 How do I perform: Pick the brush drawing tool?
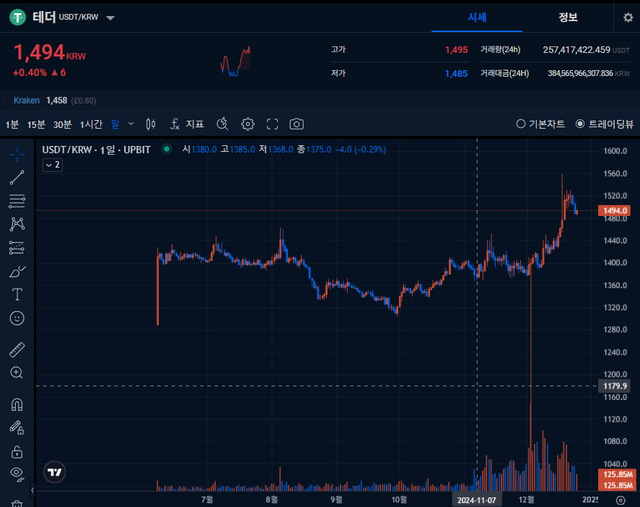(17, 271)
